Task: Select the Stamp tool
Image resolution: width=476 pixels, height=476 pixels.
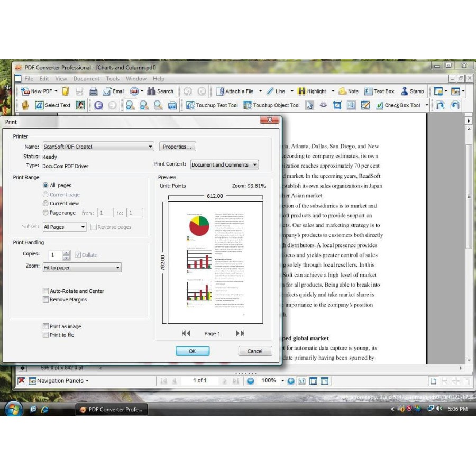Action: [412, 91]
